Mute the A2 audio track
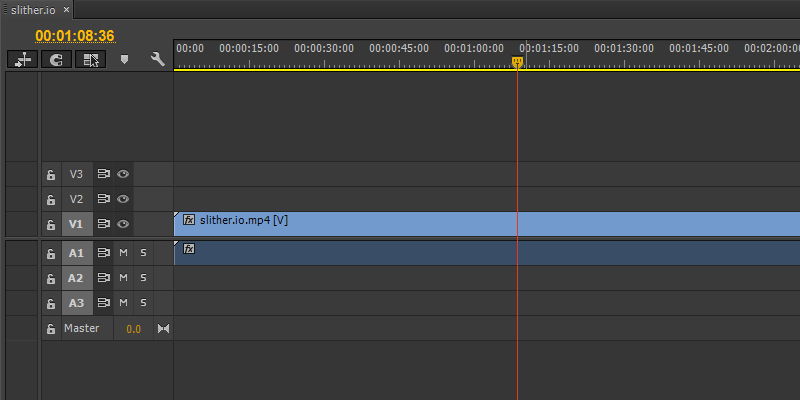The height and width of the screenshot is (400, 800). [x=123, y=278]
